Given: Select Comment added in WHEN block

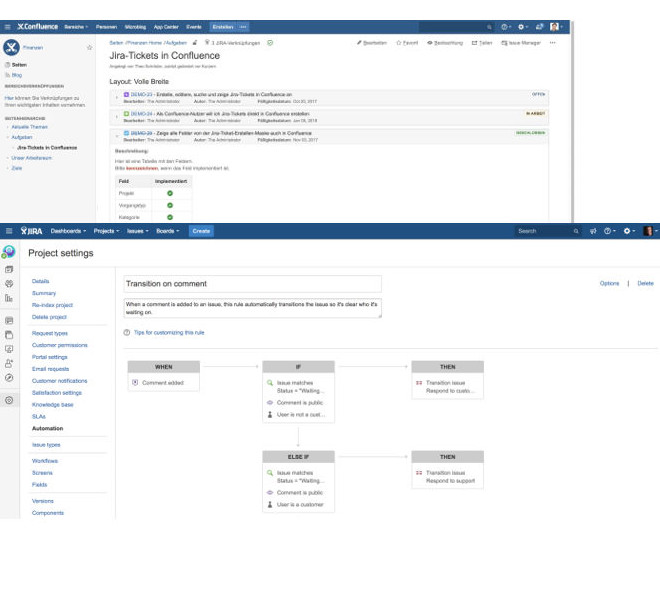Looking at the screenshot, I should click(163, 383).
